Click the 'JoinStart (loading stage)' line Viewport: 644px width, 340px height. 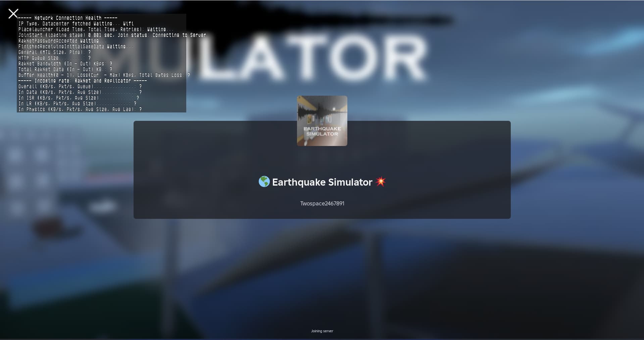(x=112, y=35)
